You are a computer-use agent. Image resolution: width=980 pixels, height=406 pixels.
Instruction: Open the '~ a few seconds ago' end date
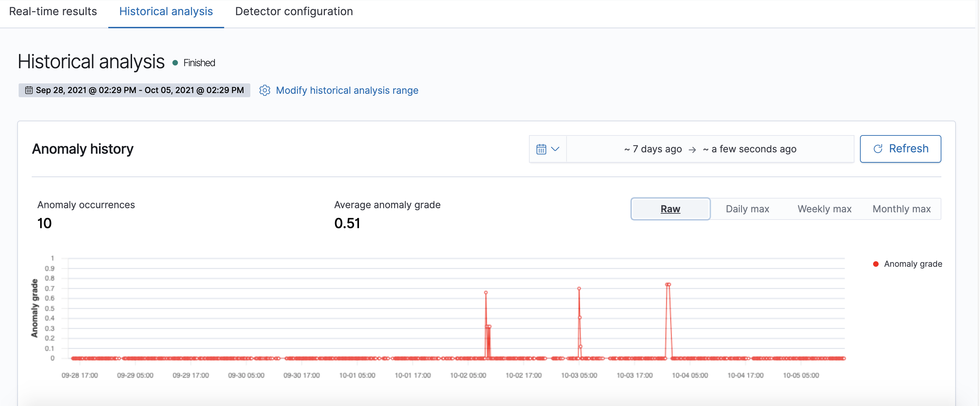click(749, 149)
